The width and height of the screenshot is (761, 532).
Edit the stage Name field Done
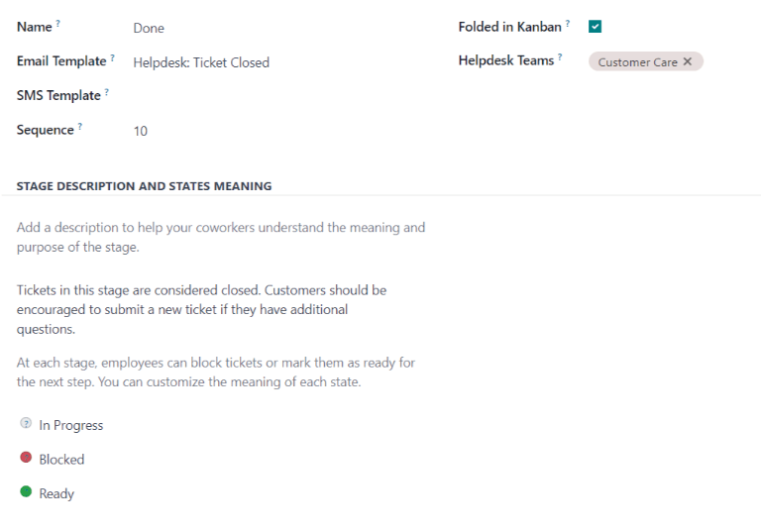point(277,28)
